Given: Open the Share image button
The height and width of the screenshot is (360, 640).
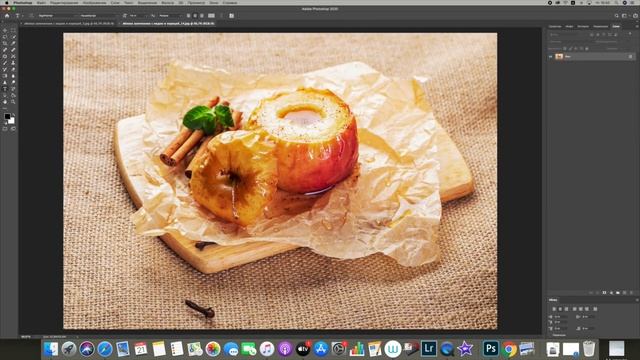Looking at the screenshot, I should (636, 16).
